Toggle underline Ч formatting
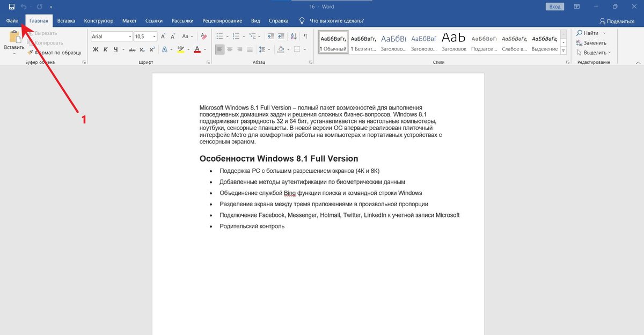Viewport: 644px width, 335px height. 115,49
